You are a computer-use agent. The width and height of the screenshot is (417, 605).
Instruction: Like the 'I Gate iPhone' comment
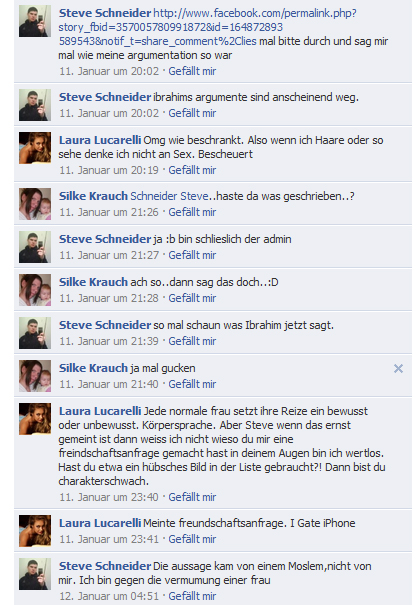(x=192, y=539)
